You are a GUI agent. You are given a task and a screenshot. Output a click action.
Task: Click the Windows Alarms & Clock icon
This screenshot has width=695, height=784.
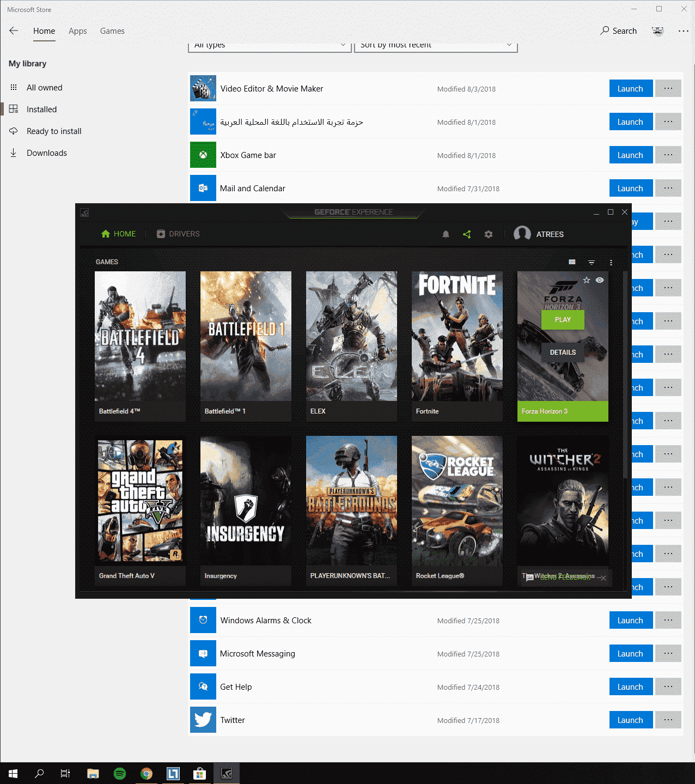coord(203,620)
